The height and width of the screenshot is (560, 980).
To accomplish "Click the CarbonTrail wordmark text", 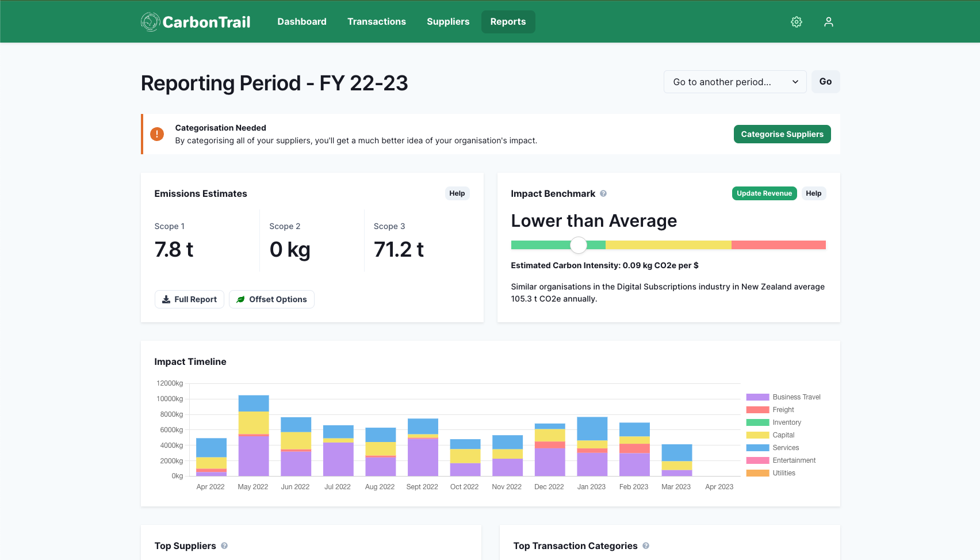I will tap(206, 22).
